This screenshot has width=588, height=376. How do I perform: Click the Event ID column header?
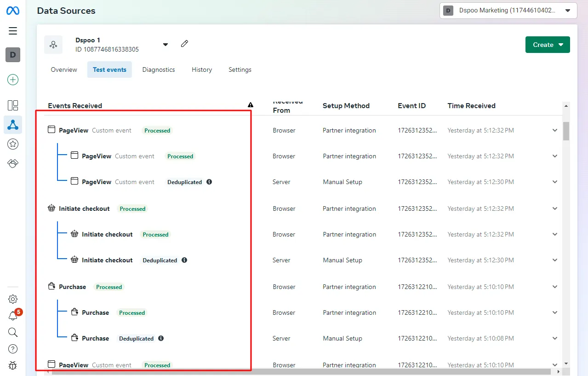tap(412, 105)
